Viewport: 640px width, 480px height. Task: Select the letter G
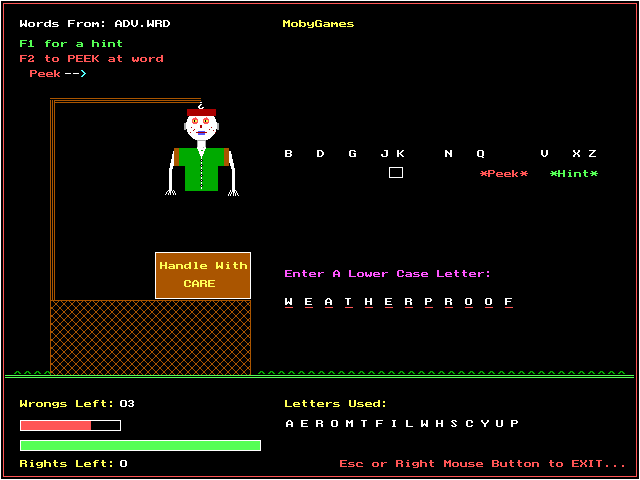[352, 154]
